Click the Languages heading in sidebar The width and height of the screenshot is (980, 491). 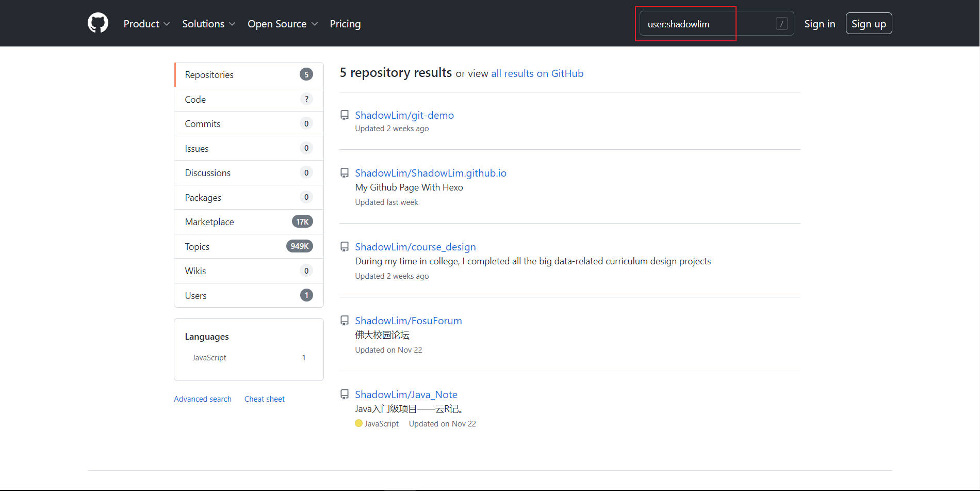coord(207,337)
